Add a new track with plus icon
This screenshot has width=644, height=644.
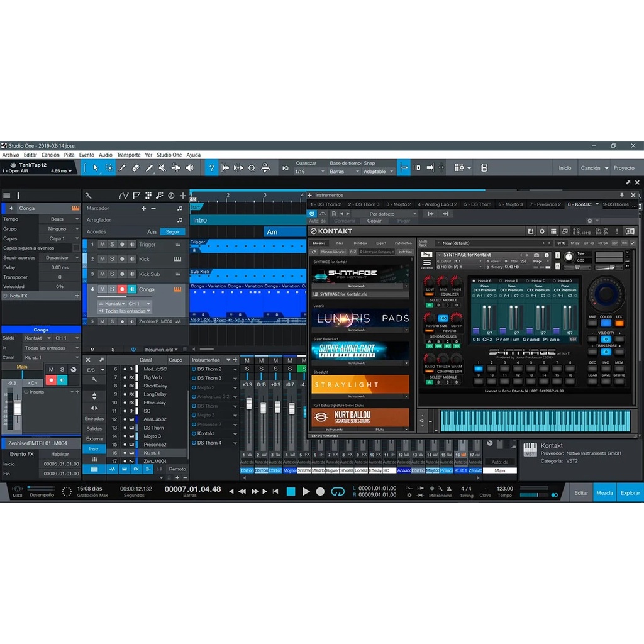click(x=183, y=196)
